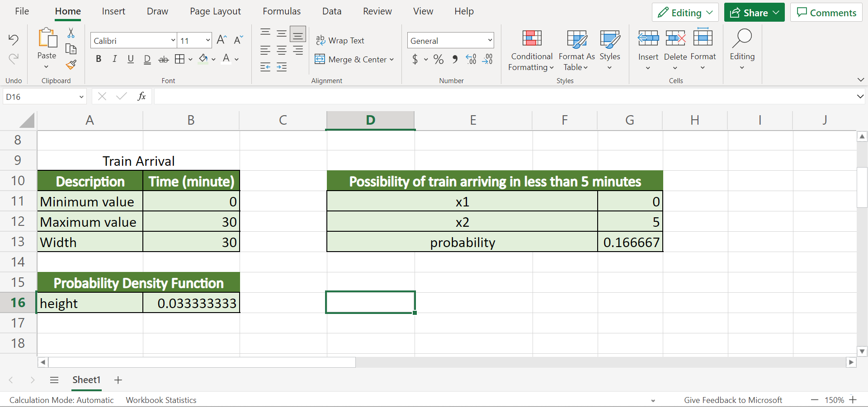Toggle Bold formatting
The height and width of the screenshot is (407, 868).
click(x=99, y=59)
